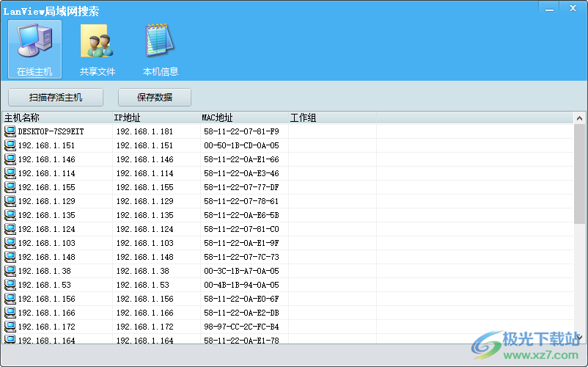Select the computer icon for host 192.168.1.172
Screen dimensions: 588x367
point(10,327)
